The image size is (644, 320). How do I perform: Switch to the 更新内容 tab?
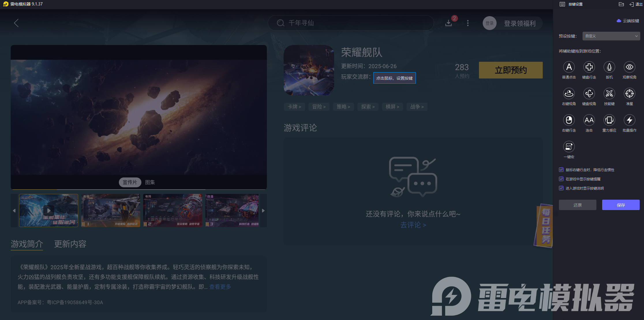[70, 244]
